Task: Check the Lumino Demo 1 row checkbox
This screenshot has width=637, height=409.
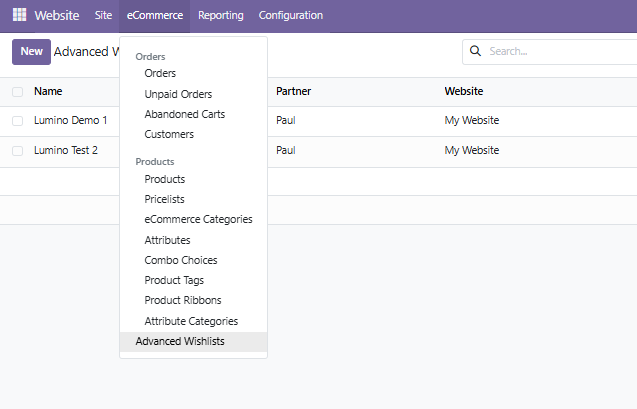Action: click(x=17, y=121)
